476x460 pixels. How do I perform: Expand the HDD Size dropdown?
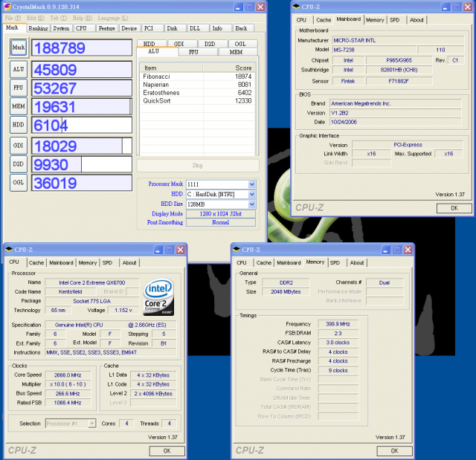click(x=251, y=204)
